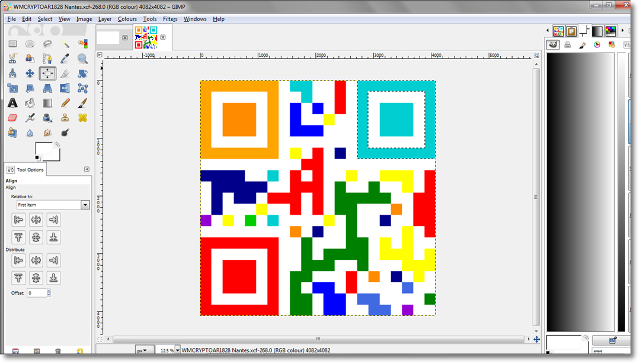Viewport: 640px width, 364px height.
Task: Switch to the colour palette tab in right dock
Action: pos(610,31)
